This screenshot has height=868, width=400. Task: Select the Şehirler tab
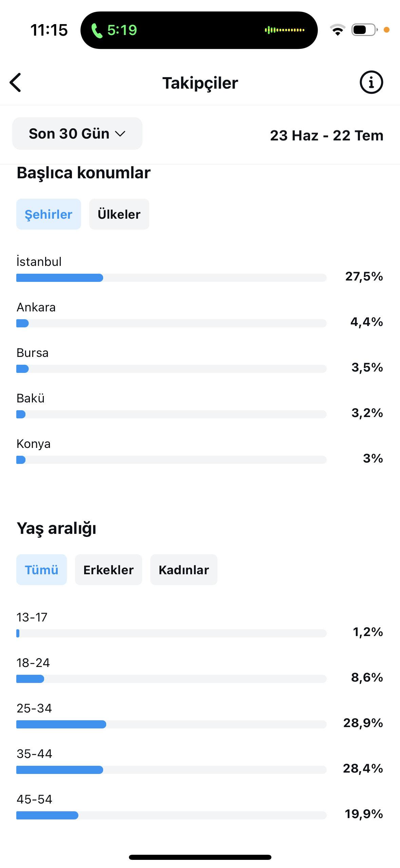[49, 214]
